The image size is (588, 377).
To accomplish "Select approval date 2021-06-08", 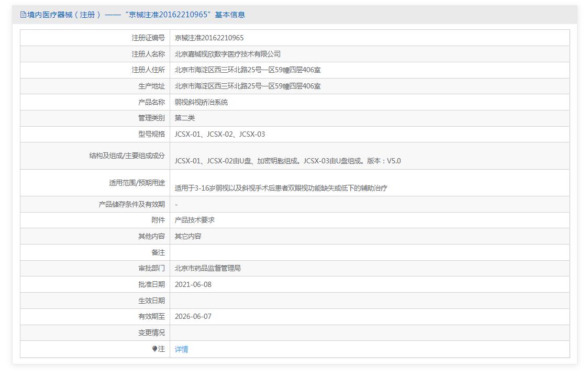I will [193, 284].
